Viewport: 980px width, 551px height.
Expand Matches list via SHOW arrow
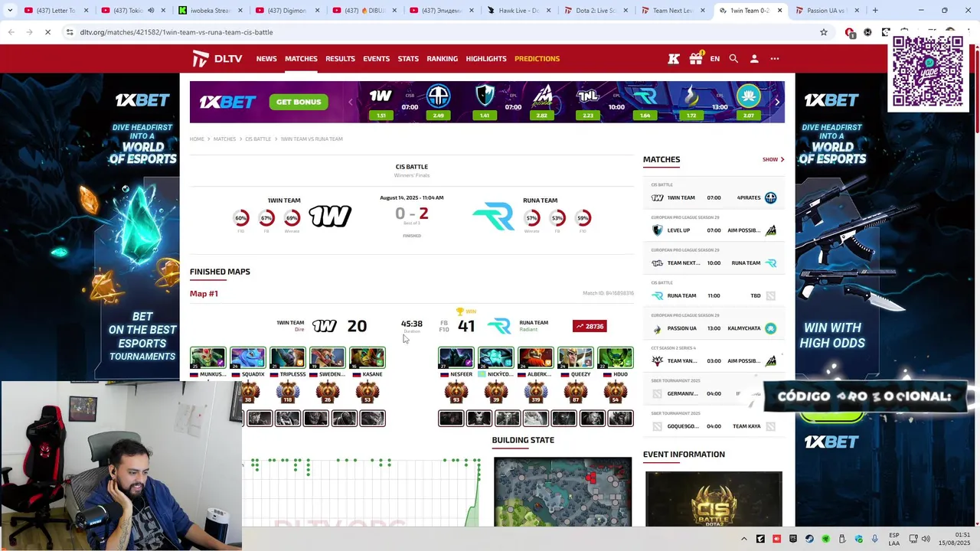click(x=773, y=159)
